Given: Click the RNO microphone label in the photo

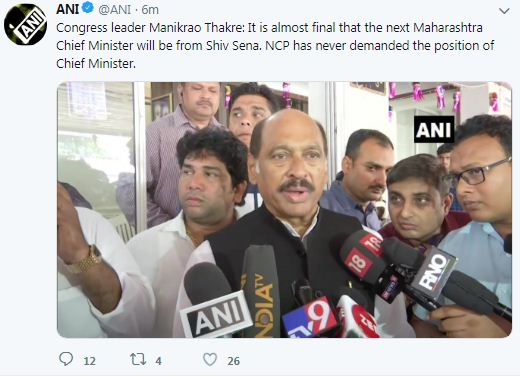Looking at the screenshot, I should pos(434,273).
